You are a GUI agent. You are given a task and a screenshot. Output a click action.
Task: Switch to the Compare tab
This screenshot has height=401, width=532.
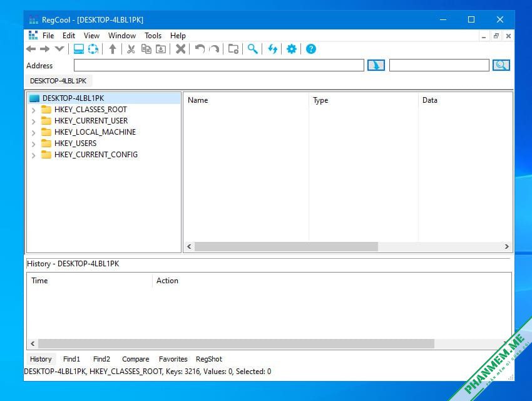[x=135, y=359]
